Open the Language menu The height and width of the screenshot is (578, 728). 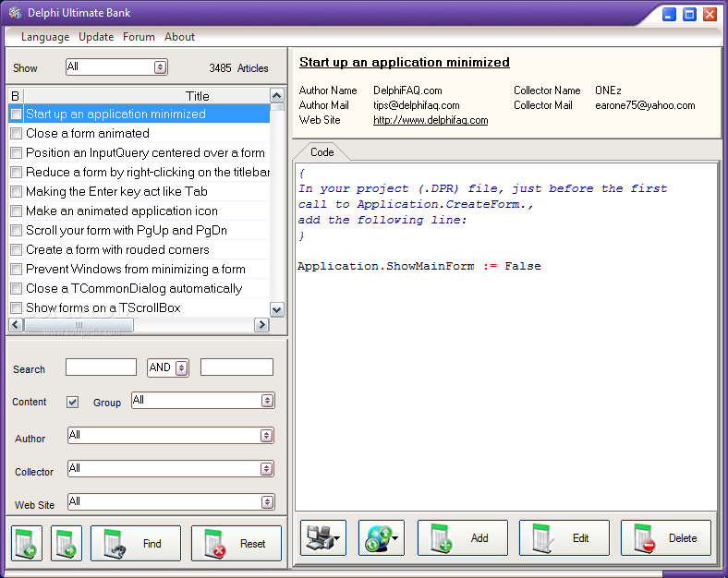45,37
